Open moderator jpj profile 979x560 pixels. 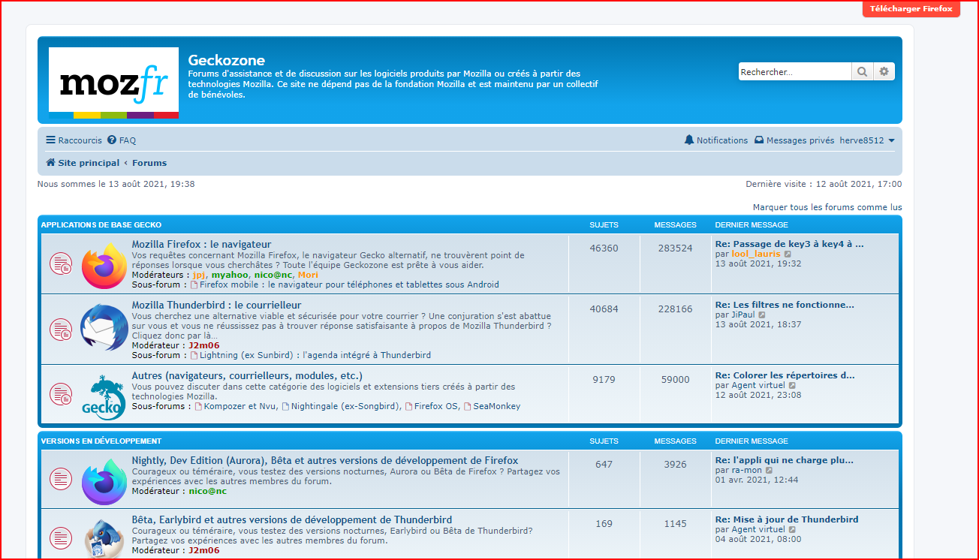coord(199,275)
